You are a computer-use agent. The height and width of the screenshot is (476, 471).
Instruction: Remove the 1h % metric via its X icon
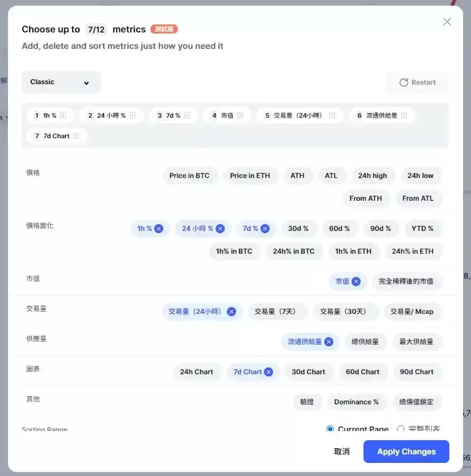(158, 228)
